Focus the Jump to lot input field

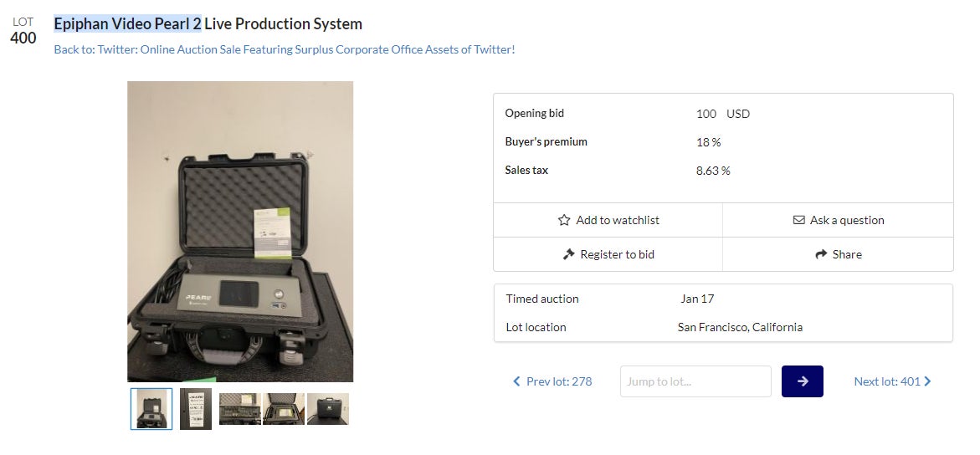pyautogui.click(x=695, y=381)
